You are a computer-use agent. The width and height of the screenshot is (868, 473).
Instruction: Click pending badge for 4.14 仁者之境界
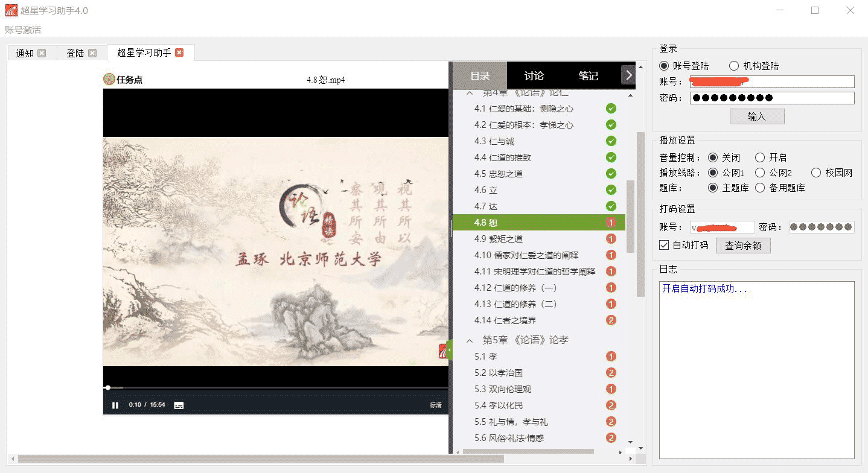[x=611, y=320]
